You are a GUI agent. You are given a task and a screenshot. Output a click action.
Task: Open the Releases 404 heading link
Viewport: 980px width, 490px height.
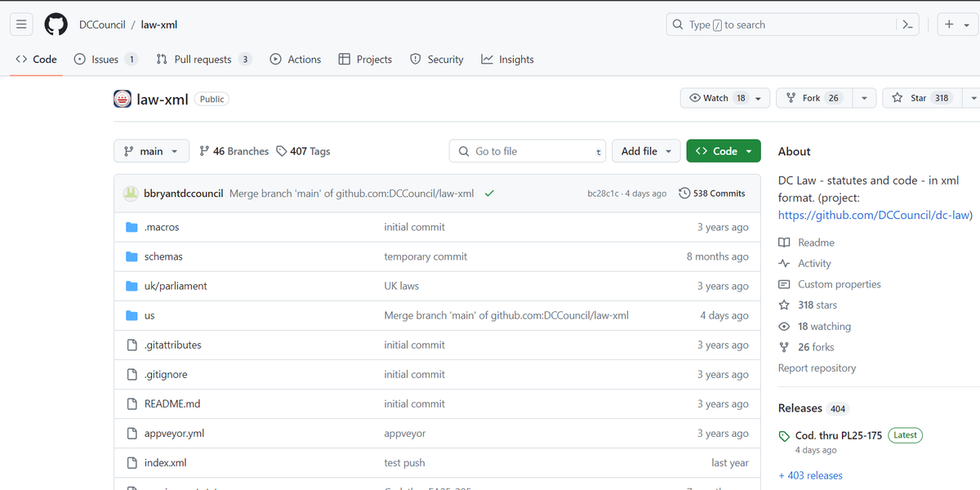813,408
